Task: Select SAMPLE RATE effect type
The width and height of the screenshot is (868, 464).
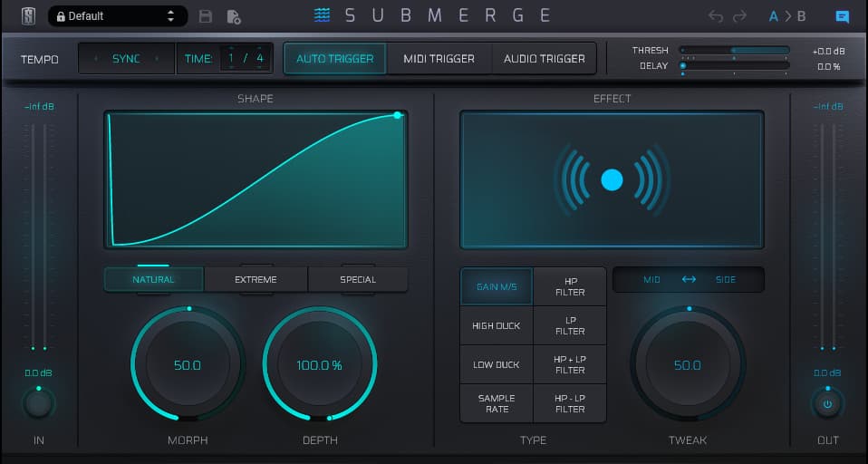Action: point(497,403)
